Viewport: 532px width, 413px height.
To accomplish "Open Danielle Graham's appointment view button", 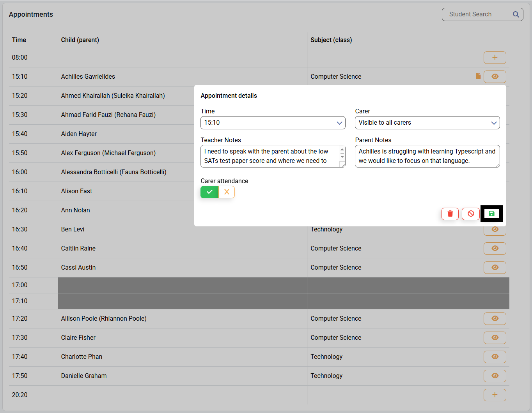I will pos(495,376).
